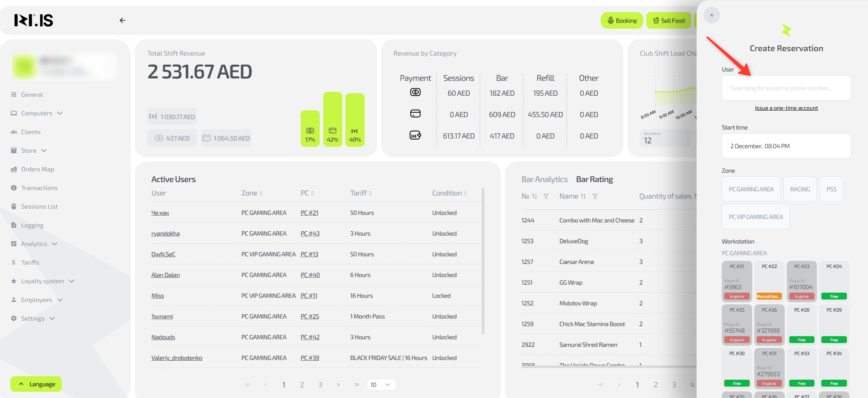This screenshot has width=868, height=398.
Task: Select the PC GAMING AREA zone
Action: (751, 189)
